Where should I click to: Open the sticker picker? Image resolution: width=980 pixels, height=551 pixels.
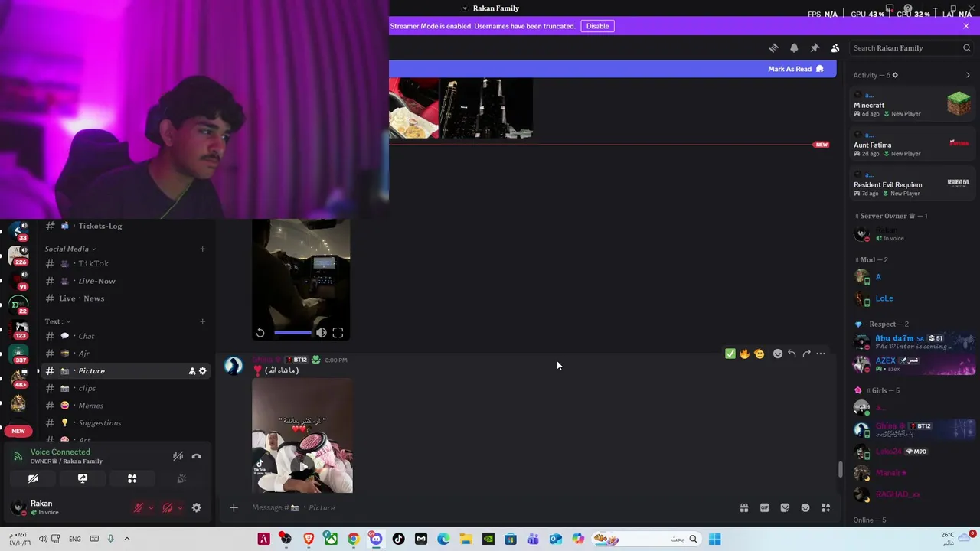coord(785,507)
